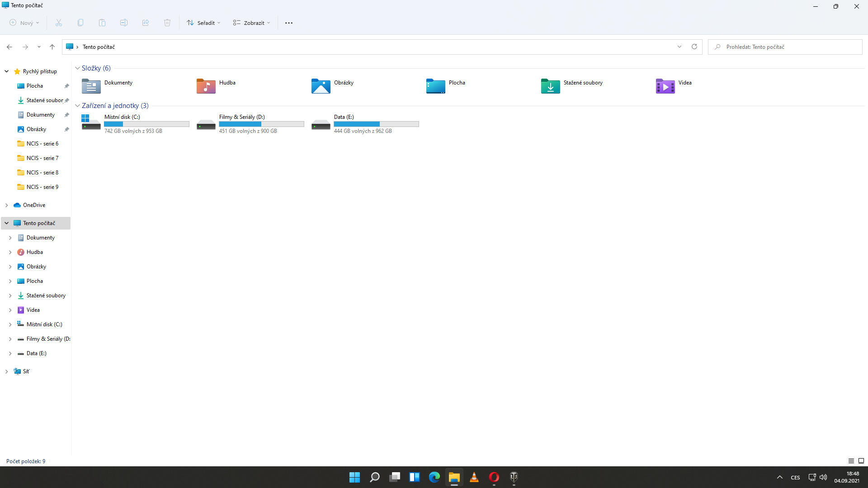Switch to large icons view in status bar
The image size is (868, 488).
click(861, 461)
